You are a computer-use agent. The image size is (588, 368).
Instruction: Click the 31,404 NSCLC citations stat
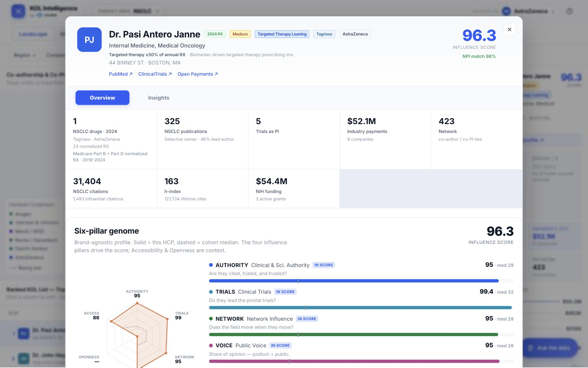click(x=111, y=189)
